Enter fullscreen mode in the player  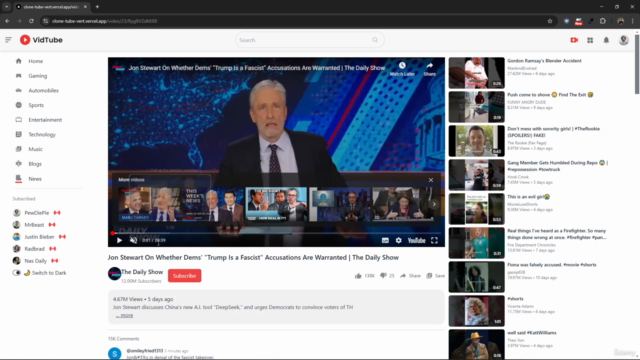point(434,240)
